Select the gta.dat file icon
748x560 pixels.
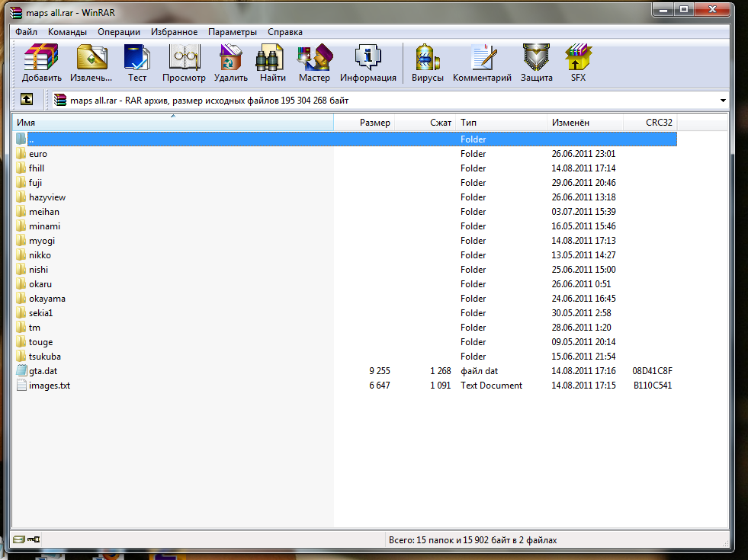[x=21, y=370]
